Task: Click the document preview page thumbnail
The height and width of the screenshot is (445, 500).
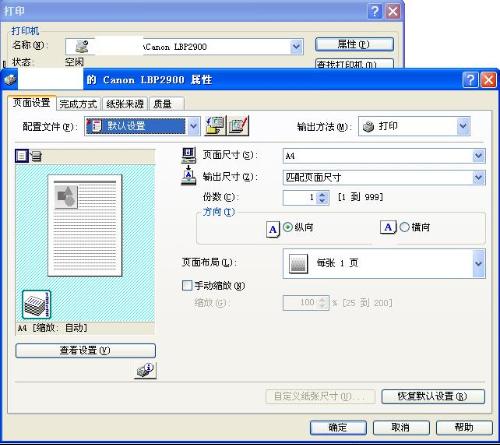Action: pos(85,225)
